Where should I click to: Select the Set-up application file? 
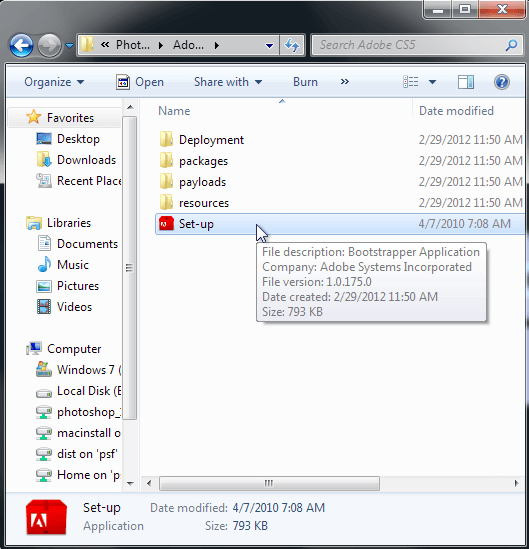340,224
